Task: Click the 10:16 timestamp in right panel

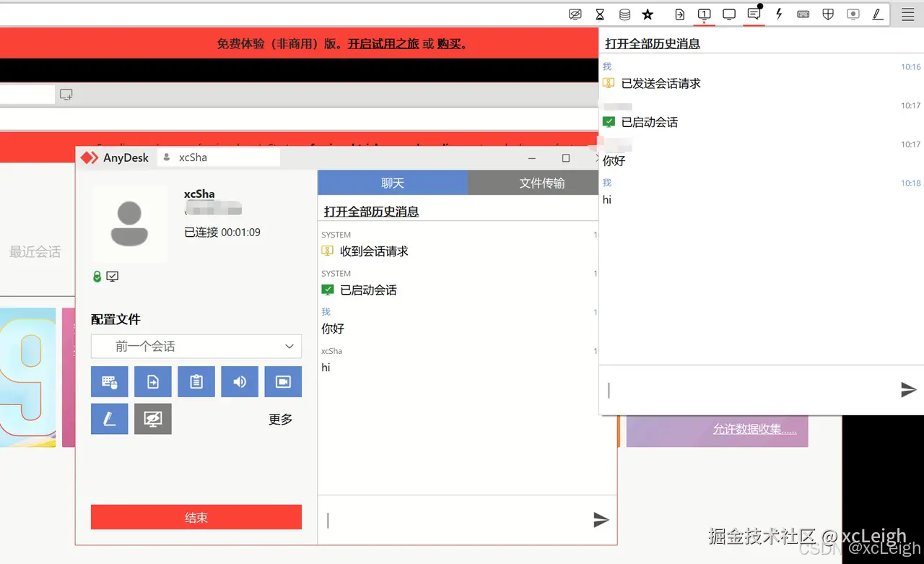Action: [910, 67]
